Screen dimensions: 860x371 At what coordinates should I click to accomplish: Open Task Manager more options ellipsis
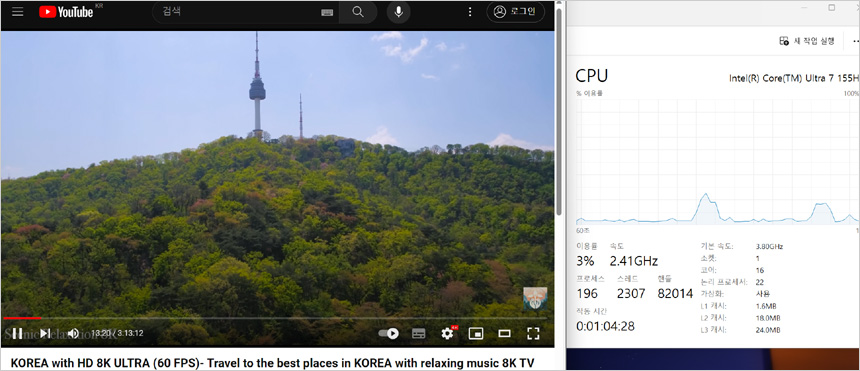(x=856, y=41)
